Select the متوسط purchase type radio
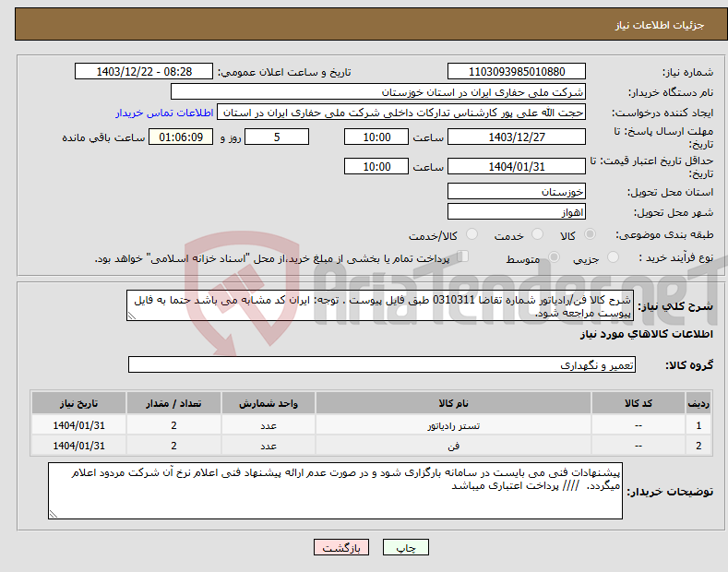The image size is (728, 572). (x=554, y=257)
